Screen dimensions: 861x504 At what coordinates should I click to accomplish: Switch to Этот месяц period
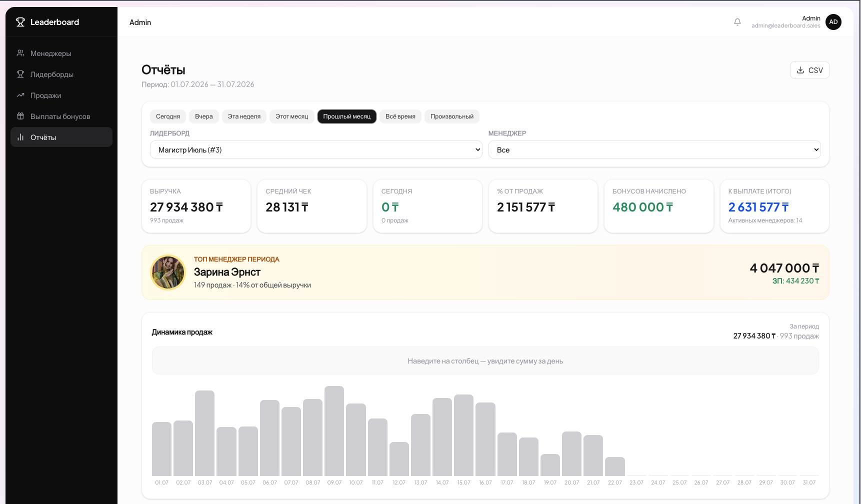[292, 116]
